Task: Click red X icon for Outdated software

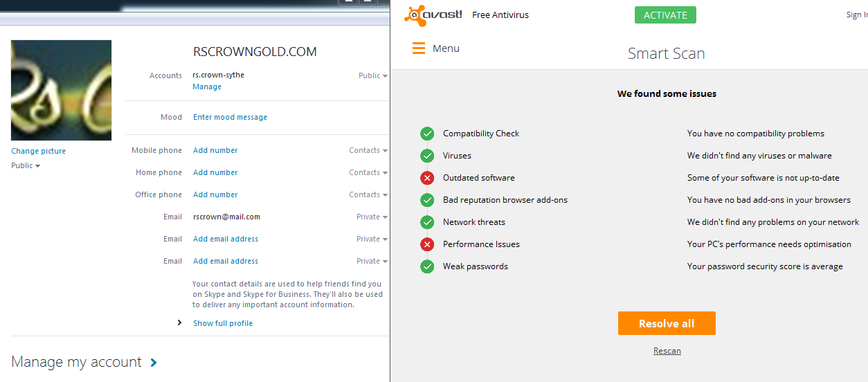Action: click(427, 178)
